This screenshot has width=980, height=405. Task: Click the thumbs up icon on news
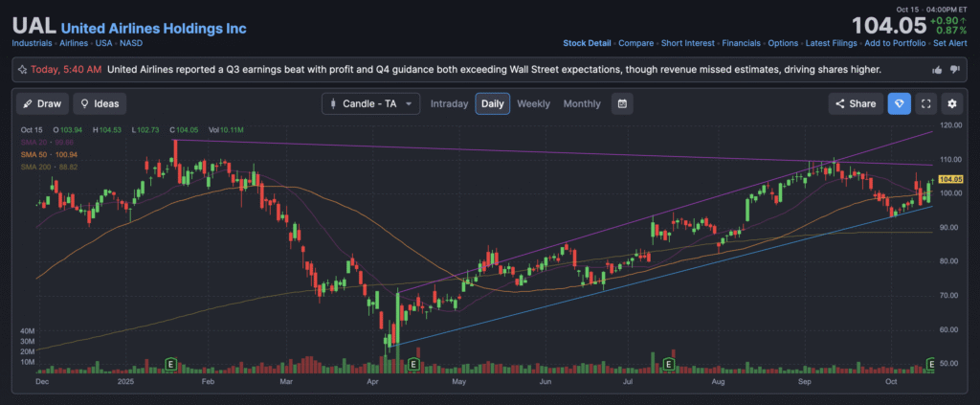pyautogui.click(x=936, y=70)
